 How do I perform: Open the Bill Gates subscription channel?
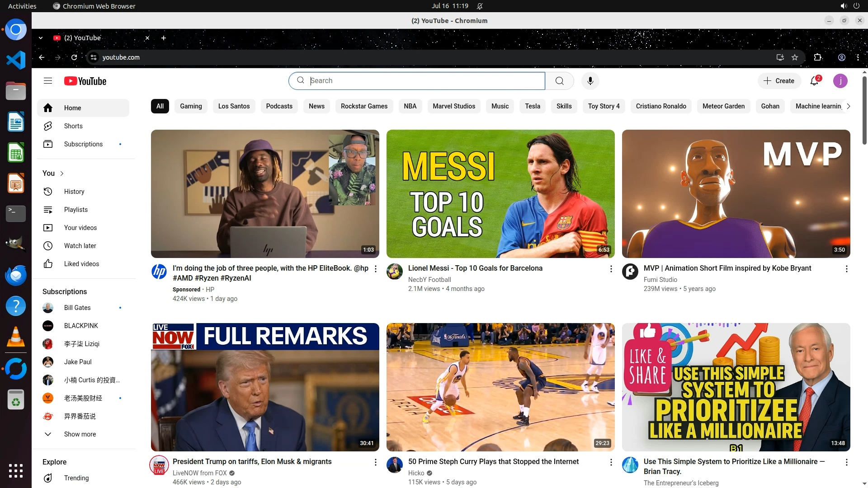pos(77,308)
